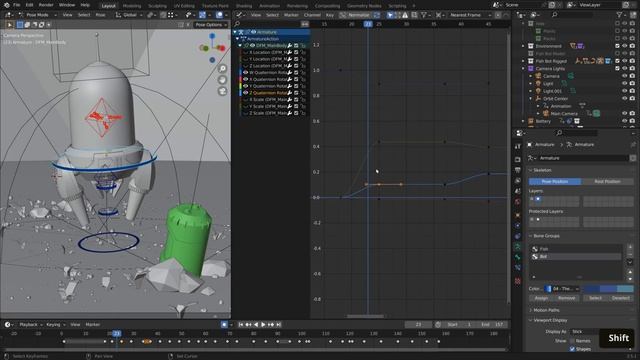The width and height of the screenshot is (640, 360).
Task: Collapse the Orbit Center item in outliner
Action: (x=531, y=98)
